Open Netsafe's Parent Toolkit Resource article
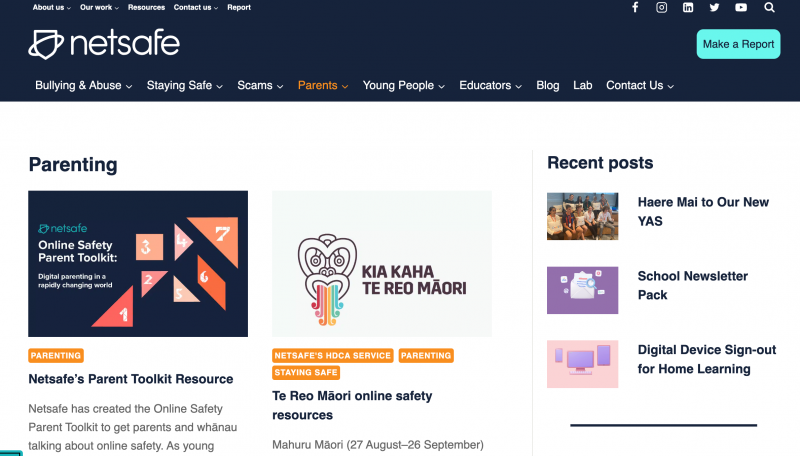The width and height of the screenshot is (800, 456). click(x=131, y=379)
